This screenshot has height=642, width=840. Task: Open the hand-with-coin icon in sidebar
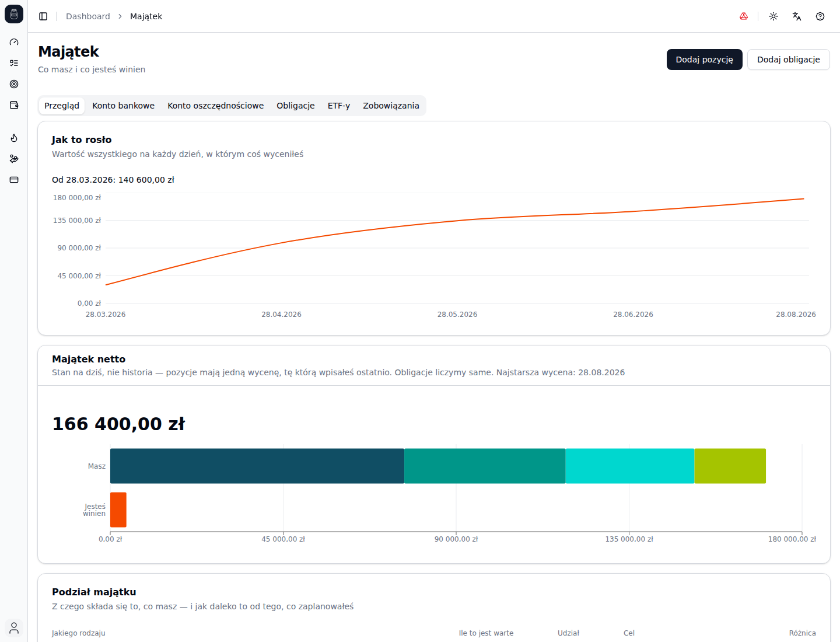14,159
